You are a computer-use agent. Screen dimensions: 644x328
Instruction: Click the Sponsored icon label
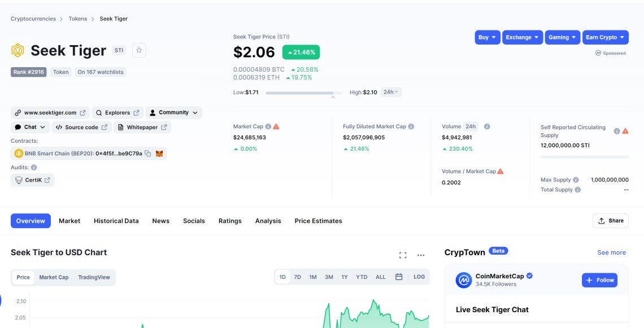click(x=611, y=53)
